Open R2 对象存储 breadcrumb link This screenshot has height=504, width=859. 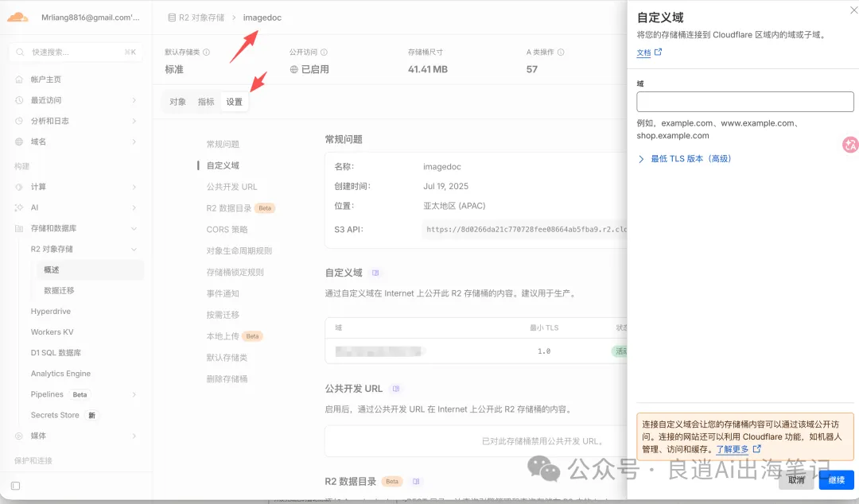(201, 17)
